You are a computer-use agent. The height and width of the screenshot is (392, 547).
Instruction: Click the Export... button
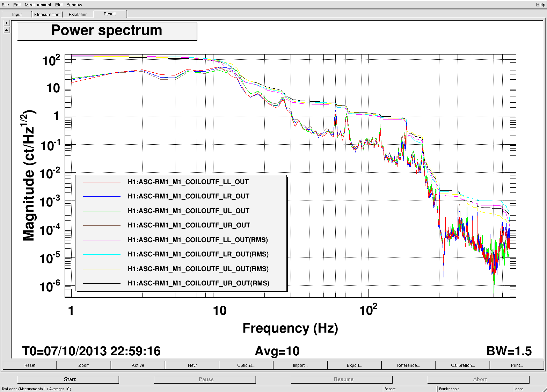click(x=354, y=365)
